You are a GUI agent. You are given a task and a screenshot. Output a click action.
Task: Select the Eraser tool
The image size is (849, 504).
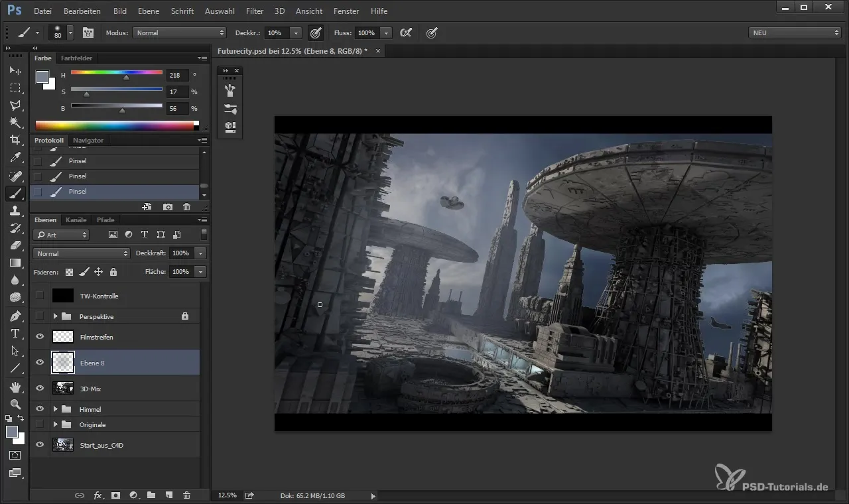[x=15, y=245]
